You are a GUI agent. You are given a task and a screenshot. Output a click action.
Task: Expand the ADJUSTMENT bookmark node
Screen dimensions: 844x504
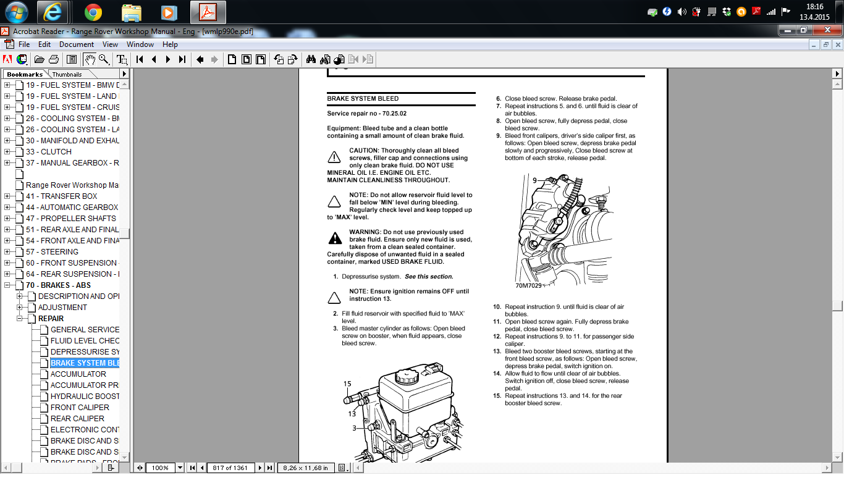point(20,308)
